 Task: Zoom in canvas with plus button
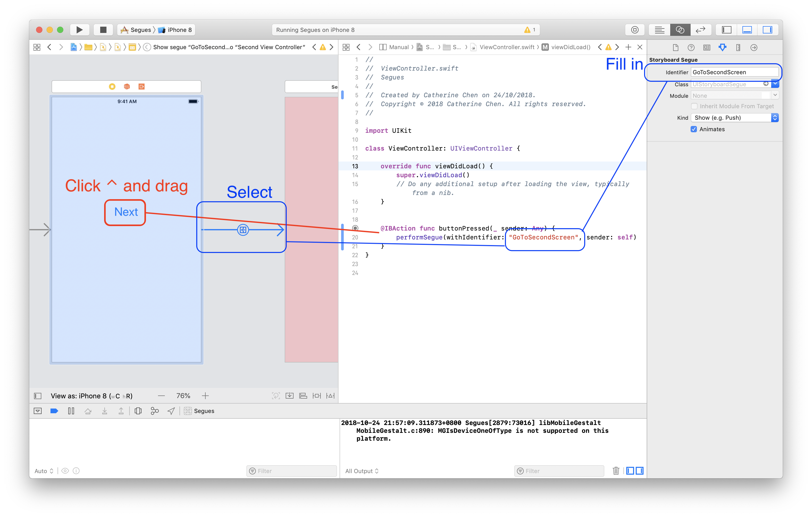pos(205,396)
